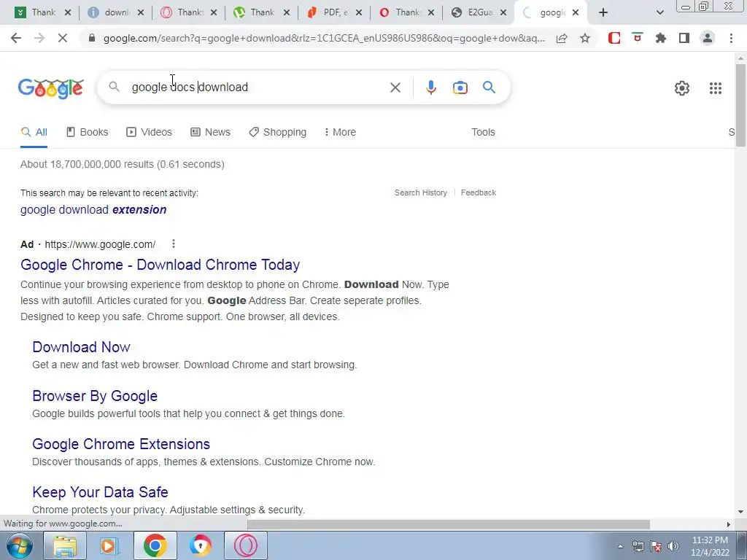
Task: Click the Google holiday logo
Action: (51, 88)
